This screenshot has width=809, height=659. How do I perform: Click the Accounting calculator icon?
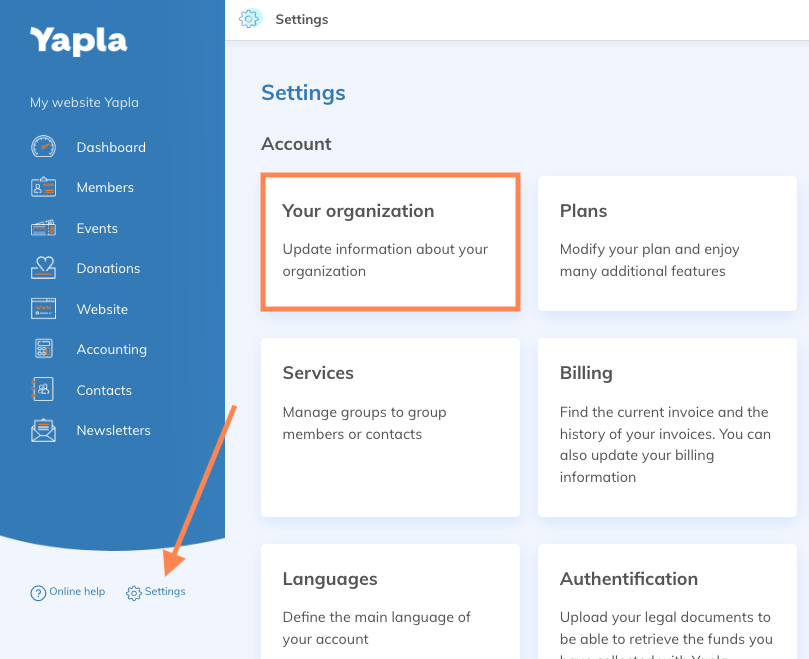[43, 349]
